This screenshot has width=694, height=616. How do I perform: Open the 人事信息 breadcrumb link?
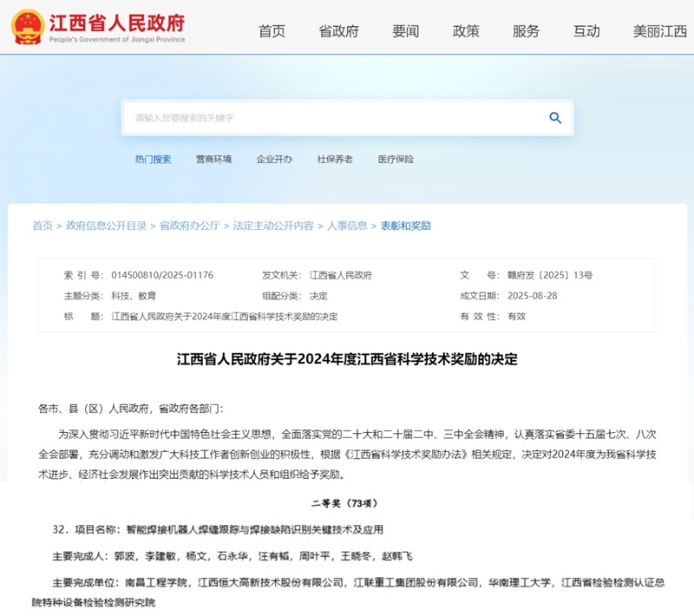[347, 226]
